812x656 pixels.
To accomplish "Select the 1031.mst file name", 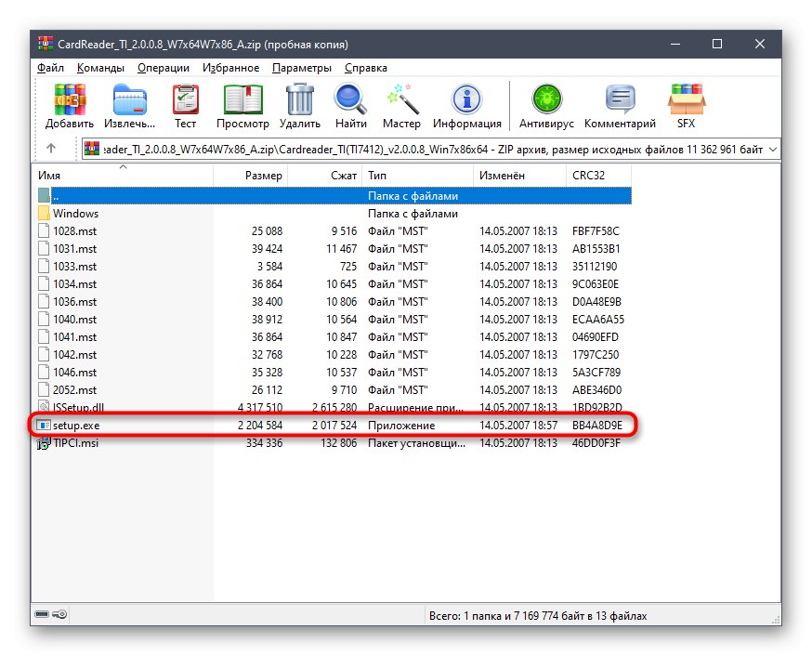I will click(74, 248).
